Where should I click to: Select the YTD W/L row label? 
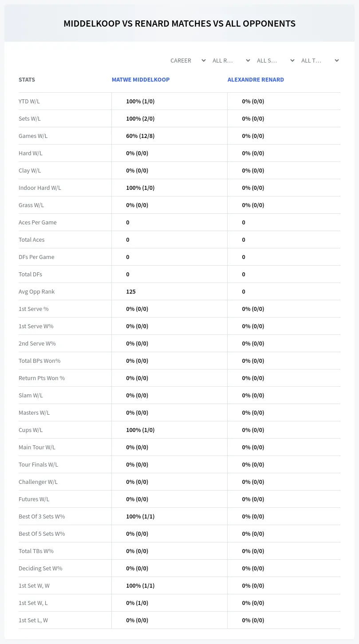(29, 101)
